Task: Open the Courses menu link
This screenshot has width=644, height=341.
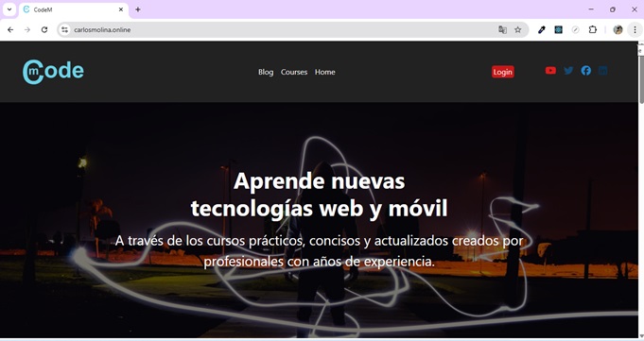Action: pos(294,72)
